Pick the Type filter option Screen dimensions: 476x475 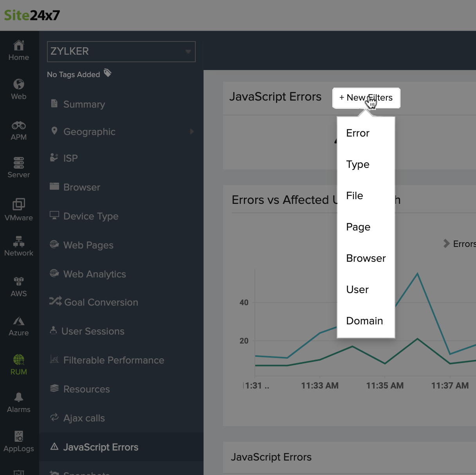357,164
